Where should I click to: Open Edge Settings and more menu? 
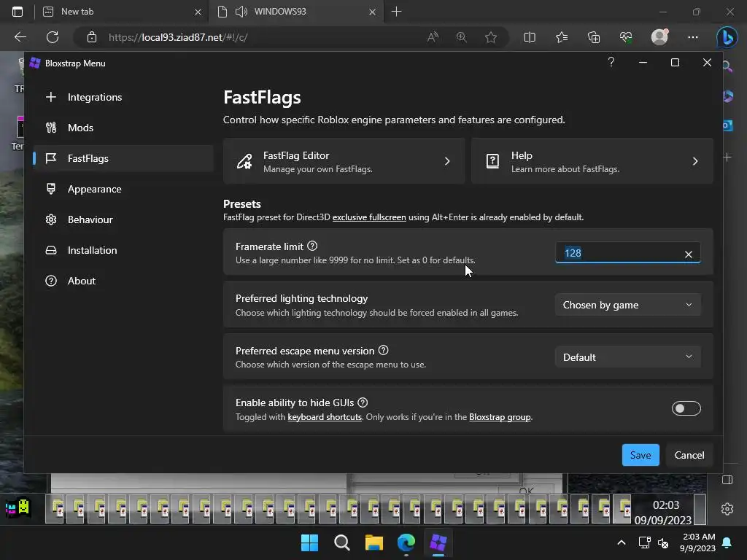click(x=693, y=37)
